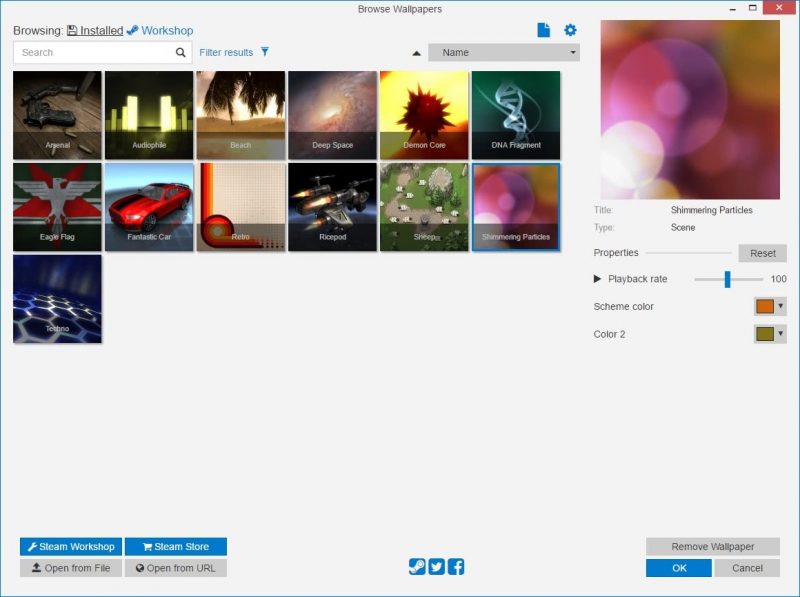The width and height of the screenshot is (800, 597).
Task: Select the Installed browsing tab
Action: (x=98, y=30)
